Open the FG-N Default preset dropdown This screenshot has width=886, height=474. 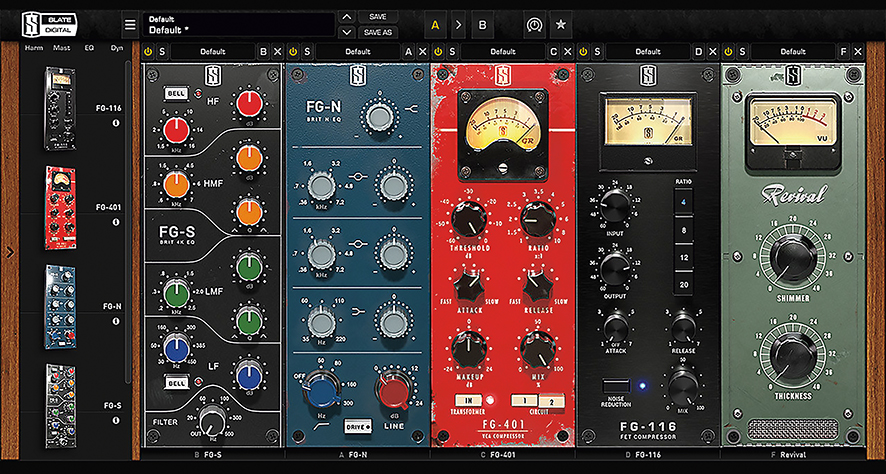pyautogui.click(x=358, y=52)
